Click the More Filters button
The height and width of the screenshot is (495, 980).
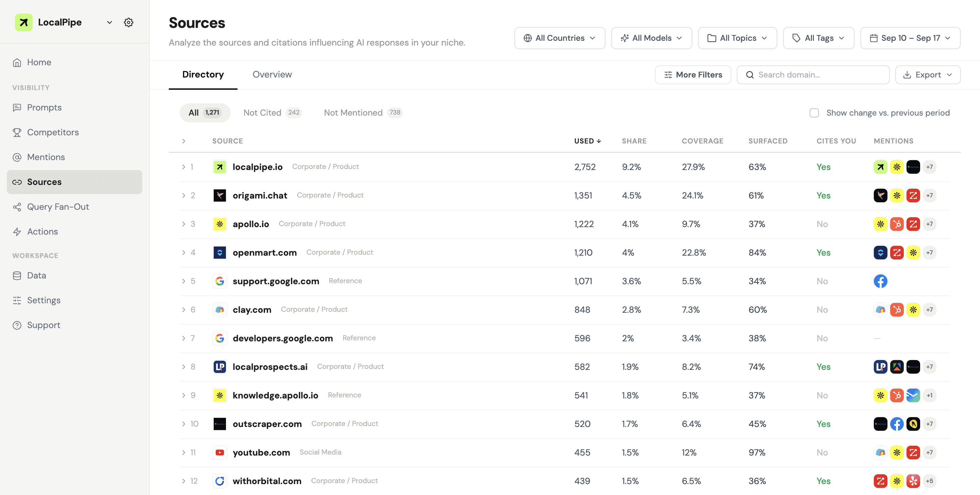tap(693, 75)
